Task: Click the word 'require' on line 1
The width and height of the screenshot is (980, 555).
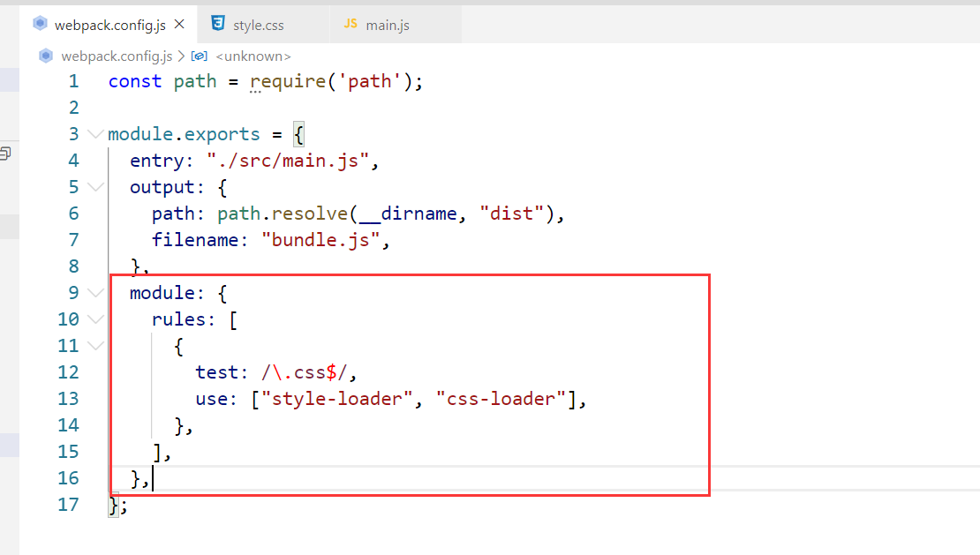Action: pos(288,81)
